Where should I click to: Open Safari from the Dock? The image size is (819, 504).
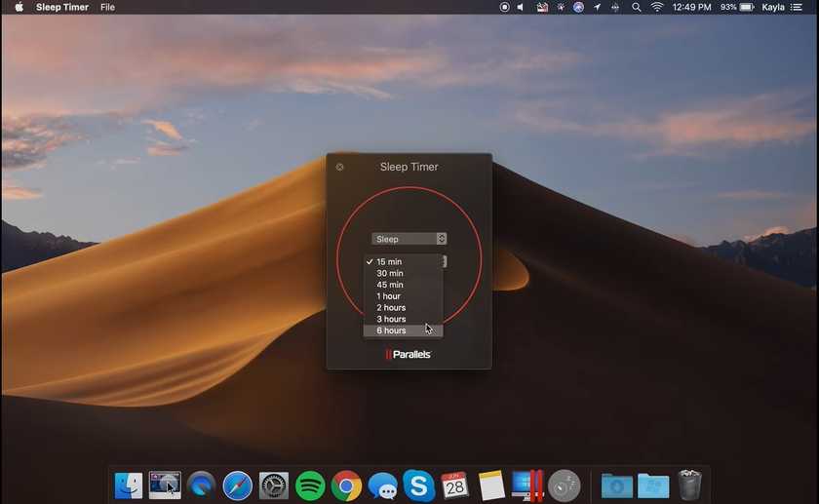237,485
